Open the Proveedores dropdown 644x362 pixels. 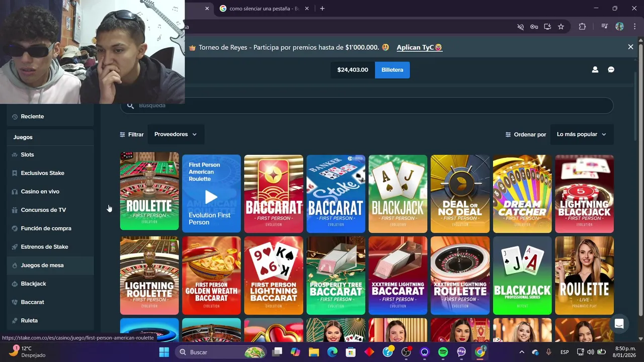pos(176,134)
